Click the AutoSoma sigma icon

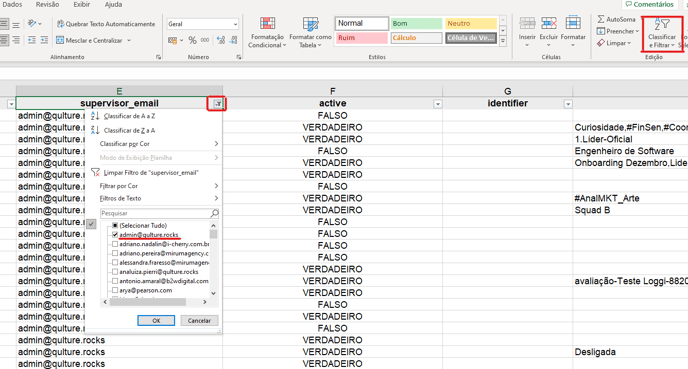click(x=601, y=19)
